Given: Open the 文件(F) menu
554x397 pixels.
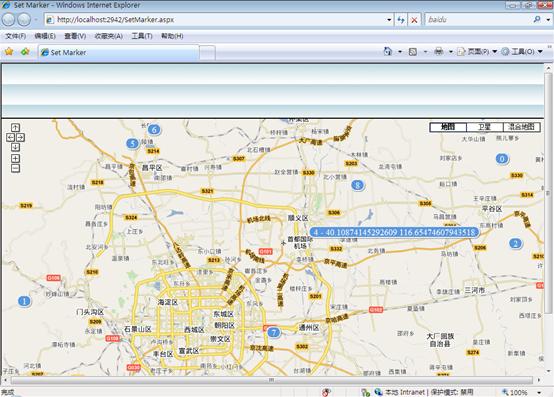Looking at the screenshot, I should [16, 36].
